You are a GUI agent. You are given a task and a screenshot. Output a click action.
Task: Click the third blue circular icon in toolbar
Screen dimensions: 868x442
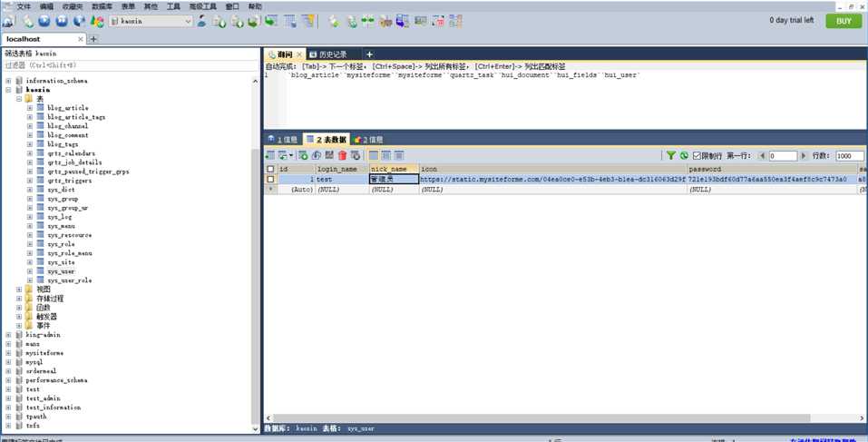(80, 21)
